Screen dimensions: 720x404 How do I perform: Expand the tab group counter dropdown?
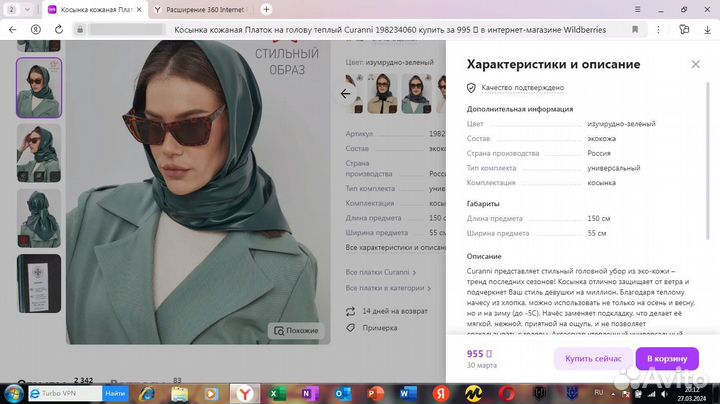[27, 10]
